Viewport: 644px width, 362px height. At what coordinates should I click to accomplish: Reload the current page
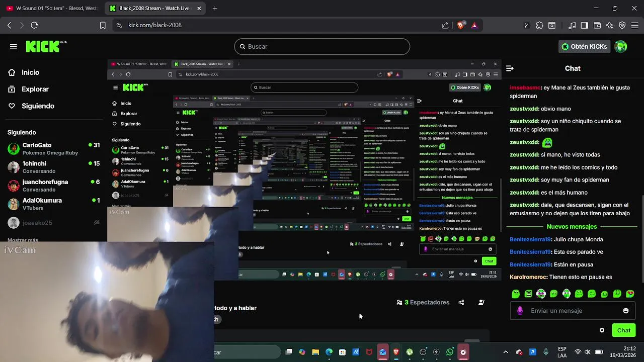tap(34, 25)
